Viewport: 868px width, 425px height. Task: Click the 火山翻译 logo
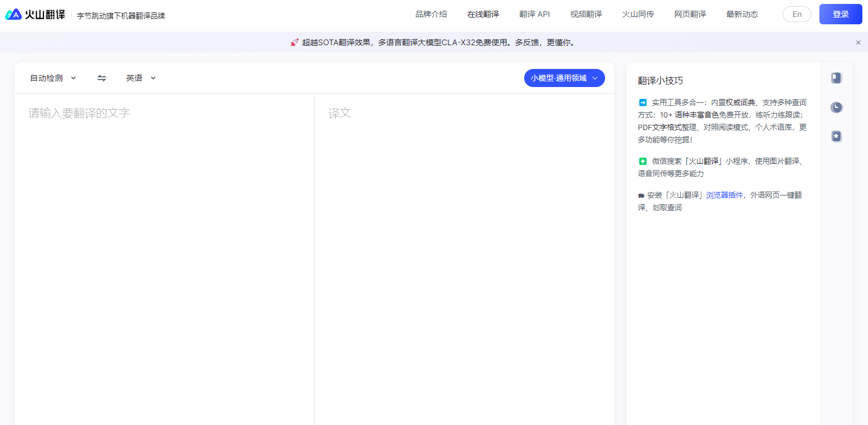click(x=35, y=15)
